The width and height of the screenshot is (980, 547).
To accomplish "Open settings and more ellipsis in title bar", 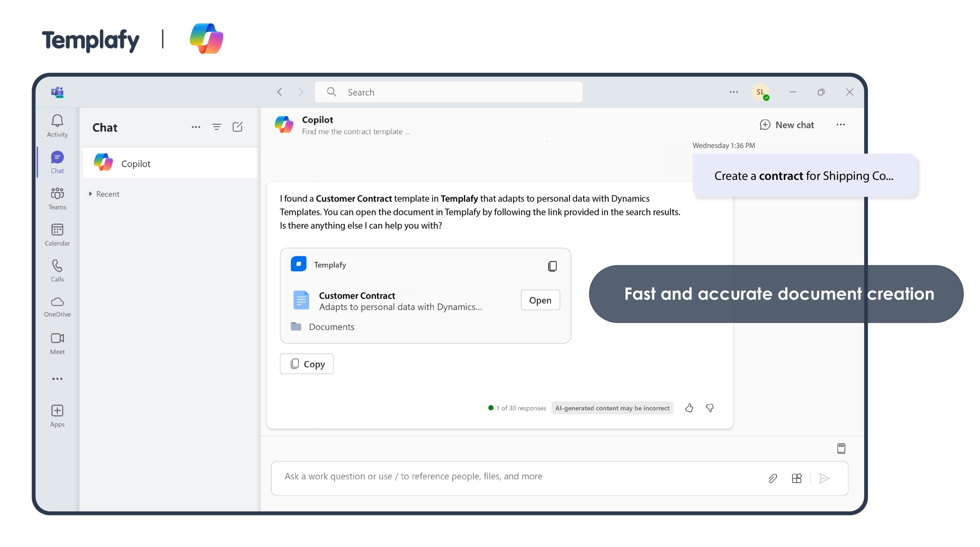I will (734, 92).
